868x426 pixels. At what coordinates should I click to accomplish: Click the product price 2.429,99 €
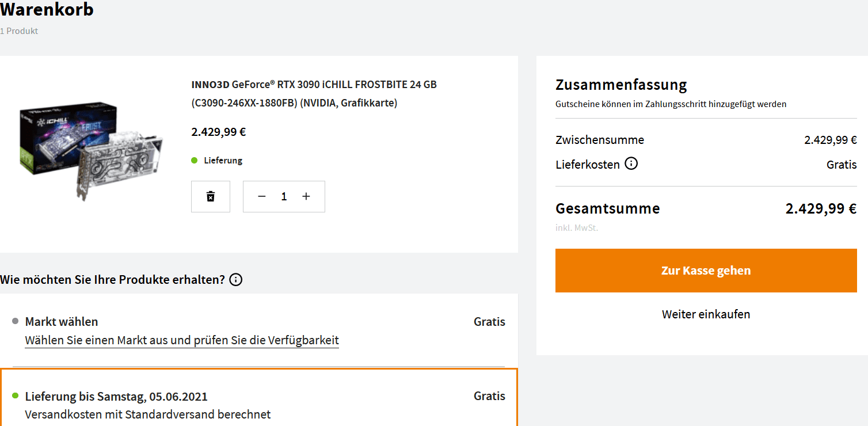[x=219, y=132]
